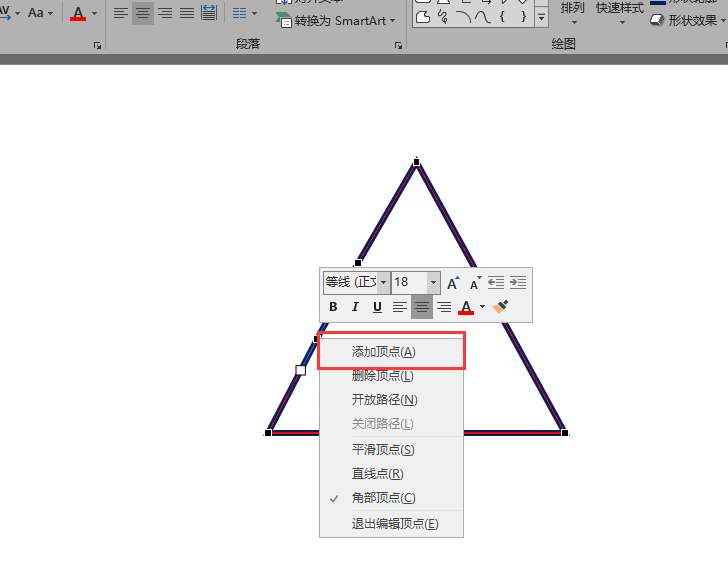Select the scribble shape in the gallery
The image size is (728, 575).
(x=443, y=17)
